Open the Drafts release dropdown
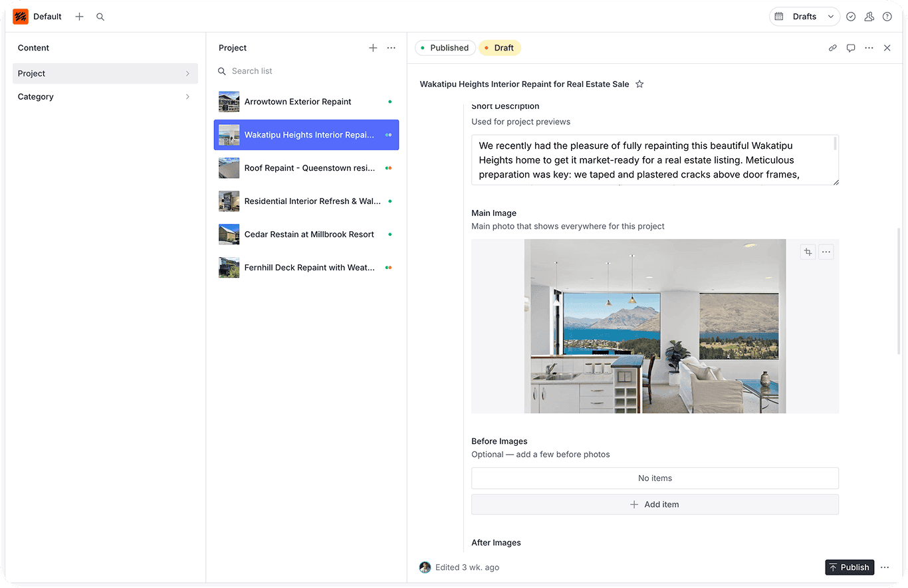The height and width of the screenshot is (588, 908). [x=804, y=17]
